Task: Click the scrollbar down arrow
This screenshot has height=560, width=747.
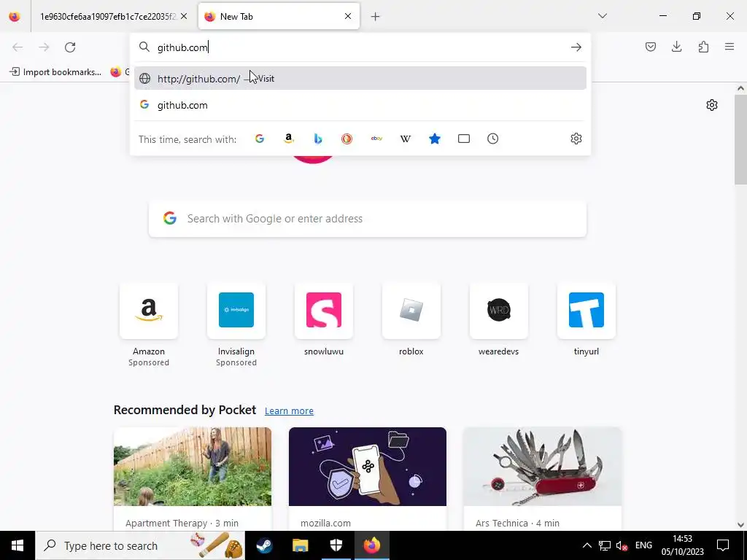Action: [740, 525]
